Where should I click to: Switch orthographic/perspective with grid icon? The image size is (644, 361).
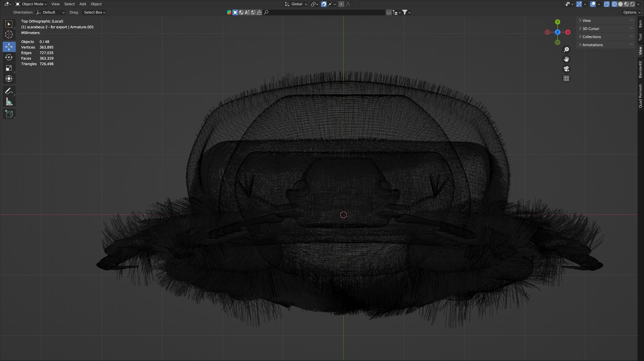567,78
